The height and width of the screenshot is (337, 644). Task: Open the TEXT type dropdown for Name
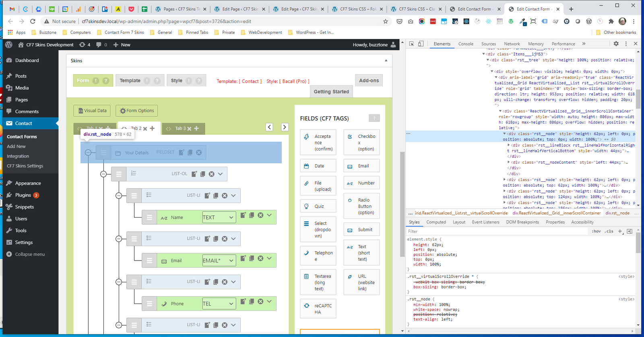click(x=219, y=218)
